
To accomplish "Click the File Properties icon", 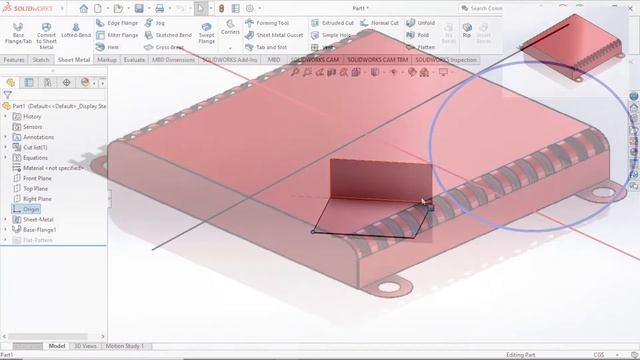I will coord(236,8).
